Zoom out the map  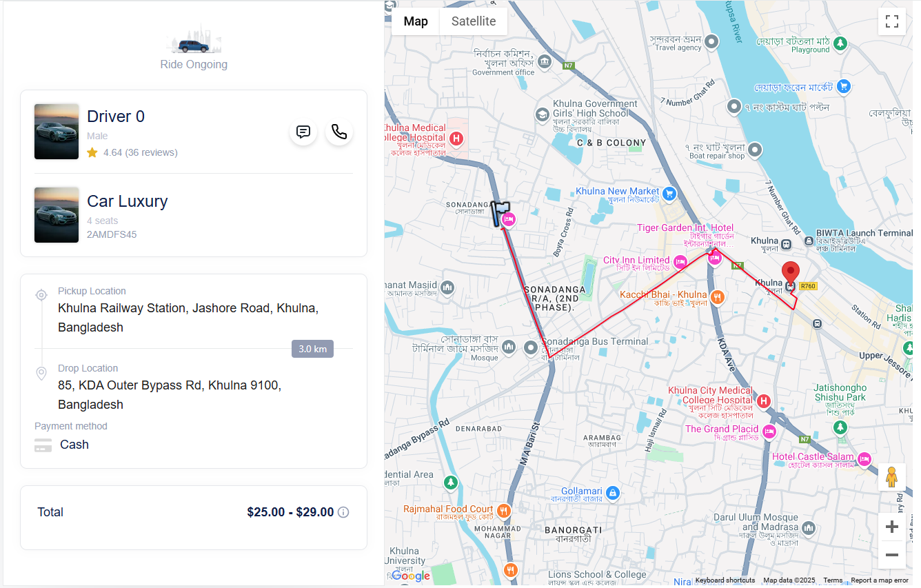(891, 555)
